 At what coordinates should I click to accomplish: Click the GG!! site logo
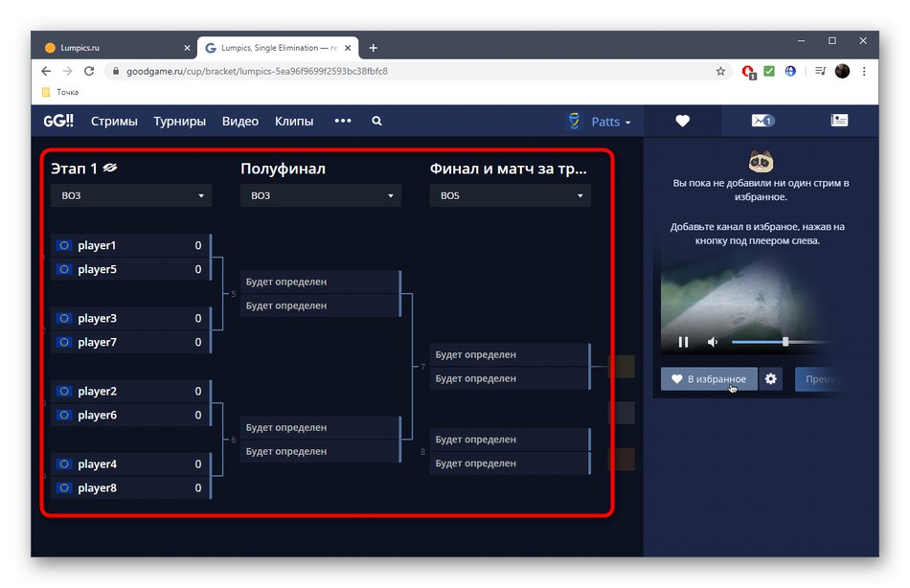click(58, 121)
